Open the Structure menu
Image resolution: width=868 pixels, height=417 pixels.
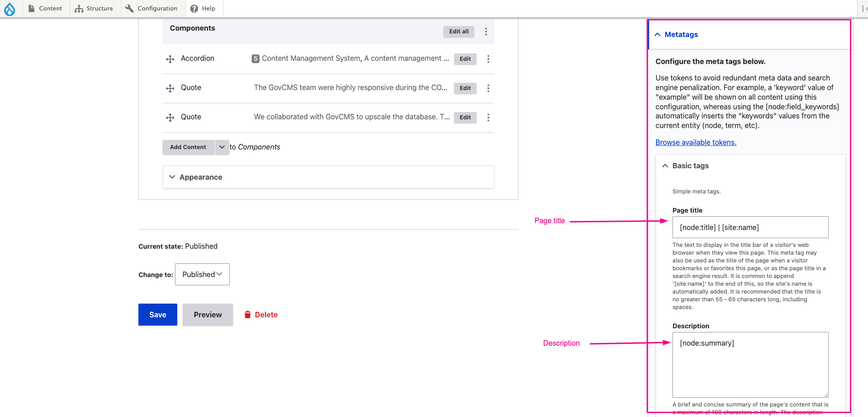pyautogui.click(x=94, y=9)
